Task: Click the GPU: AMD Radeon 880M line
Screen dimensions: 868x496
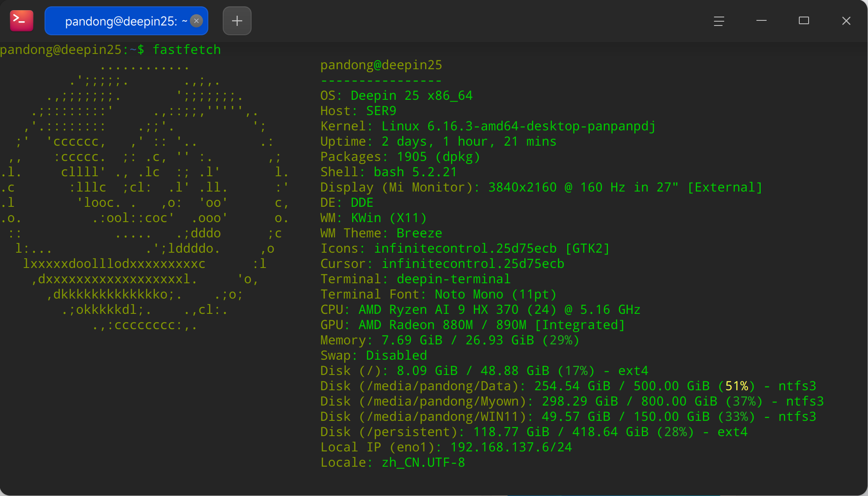Action: tap(473, 325)
